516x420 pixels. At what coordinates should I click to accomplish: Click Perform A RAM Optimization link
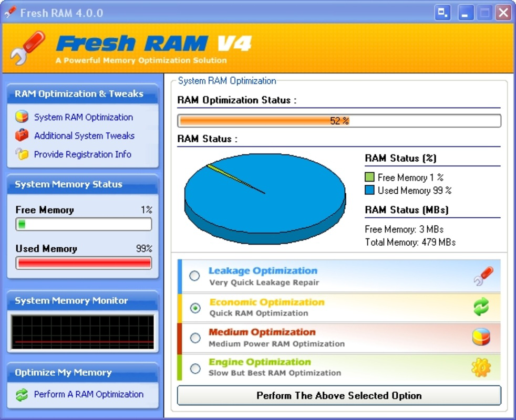(89, 394)
